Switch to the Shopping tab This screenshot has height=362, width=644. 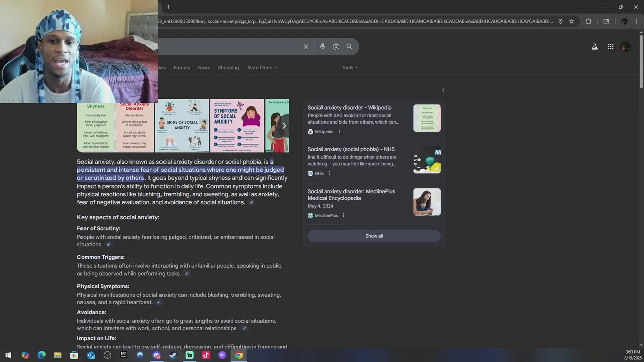(228, 68)
